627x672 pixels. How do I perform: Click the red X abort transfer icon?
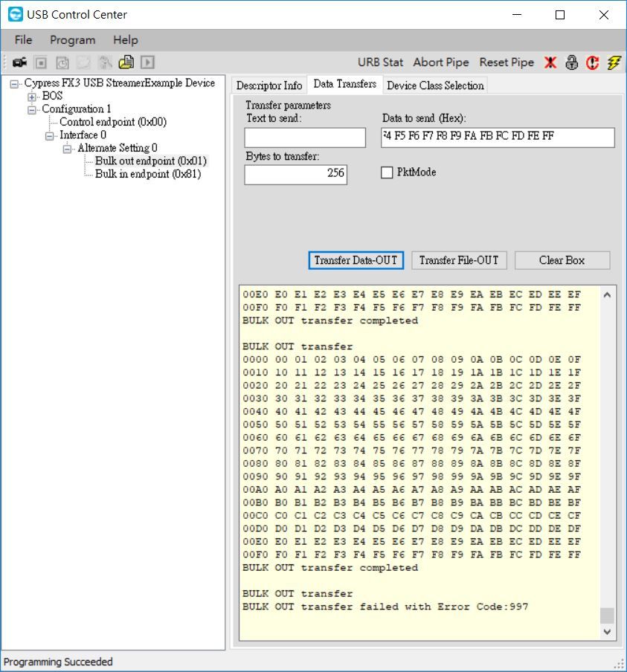pyautogui.click(x=550, y=62)
